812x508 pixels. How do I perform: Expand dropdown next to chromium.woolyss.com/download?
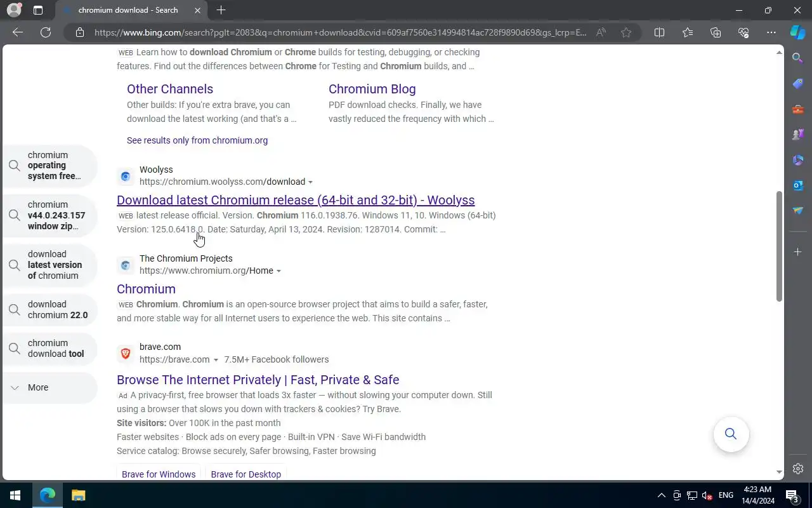tap(310, 182)
